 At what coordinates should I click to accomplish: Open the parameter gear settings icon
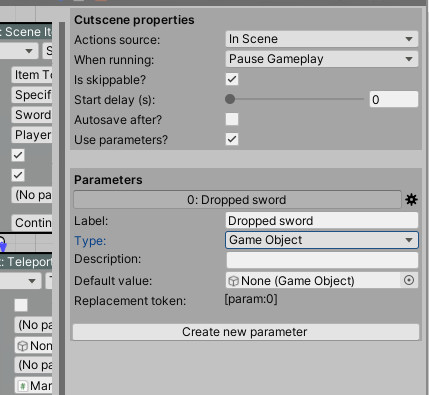411,200
